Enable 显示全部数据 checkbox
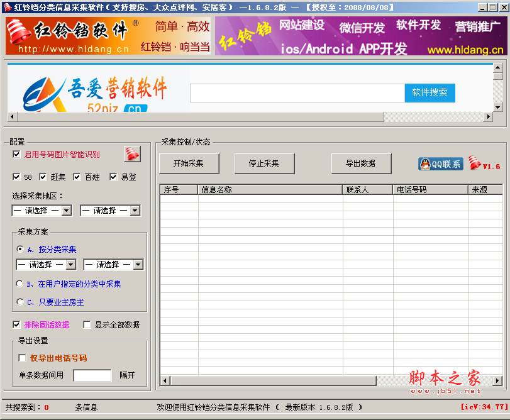Viewport: 510px width, 420px height. click(x=87, y=324)
